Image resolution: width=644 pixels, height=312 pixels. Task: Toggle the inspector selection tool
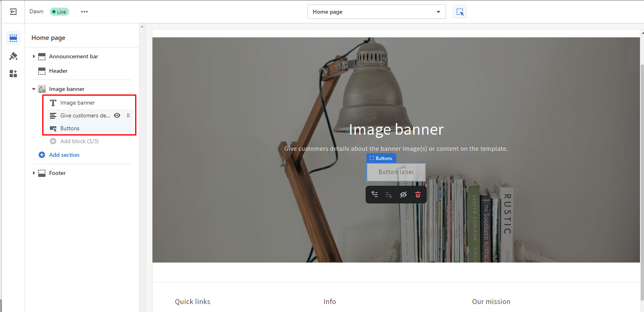point(460,12)
